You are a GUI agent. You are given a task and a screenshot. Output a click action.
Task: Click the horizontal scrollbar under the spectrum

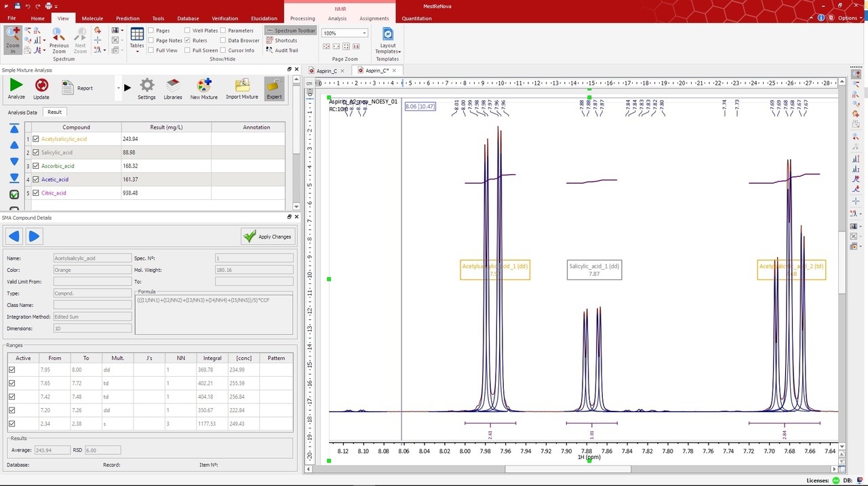pyautogui.click(x=568, y=469)
